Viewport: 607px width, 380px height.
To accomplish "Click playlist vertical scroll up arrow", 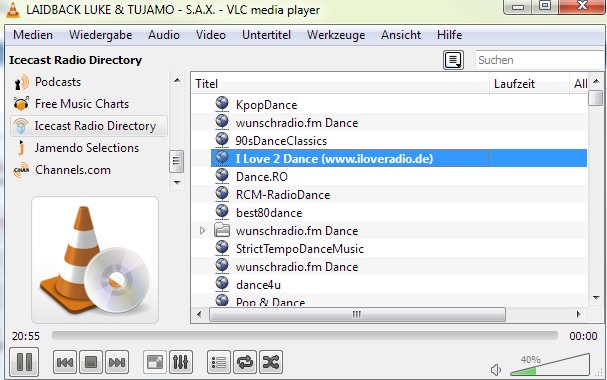I will coord(596,81).
